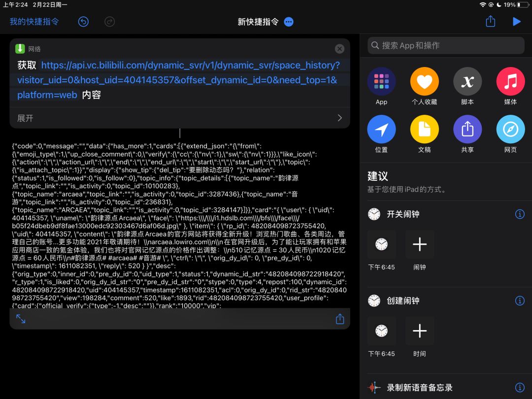Tap the redo arrow icon
The height and width of the screenshot is (399, 532).
tap(109, 22)
